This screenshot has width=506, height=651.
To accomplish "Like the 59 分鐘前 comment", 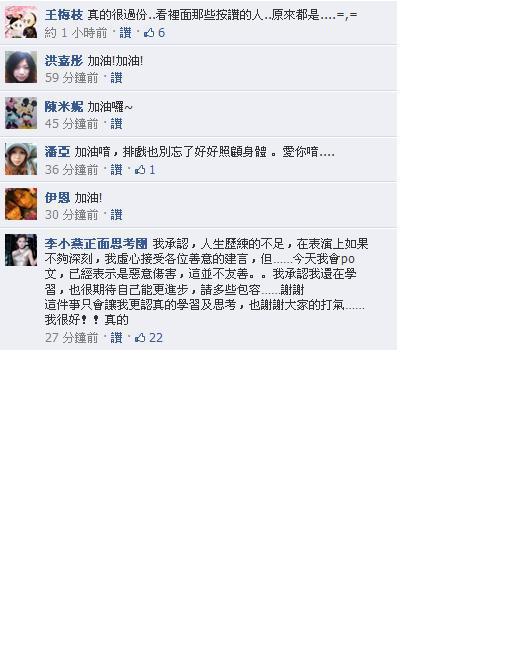I will coord(116,78).
